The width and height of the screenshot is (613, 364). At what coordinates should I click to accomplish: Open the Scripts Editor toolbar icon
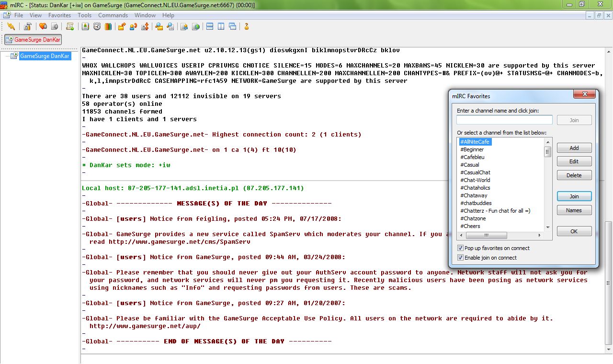[70, 26]
